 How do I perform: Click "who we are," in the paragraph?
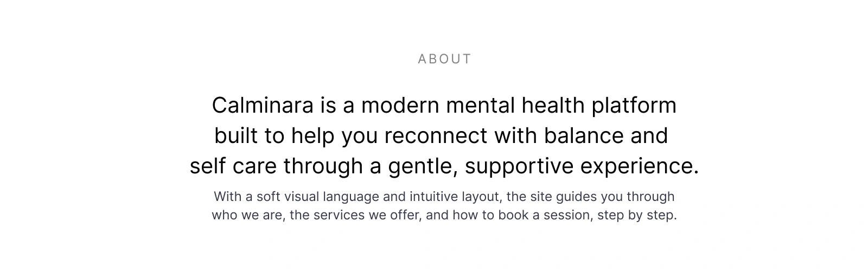[247, 215]
